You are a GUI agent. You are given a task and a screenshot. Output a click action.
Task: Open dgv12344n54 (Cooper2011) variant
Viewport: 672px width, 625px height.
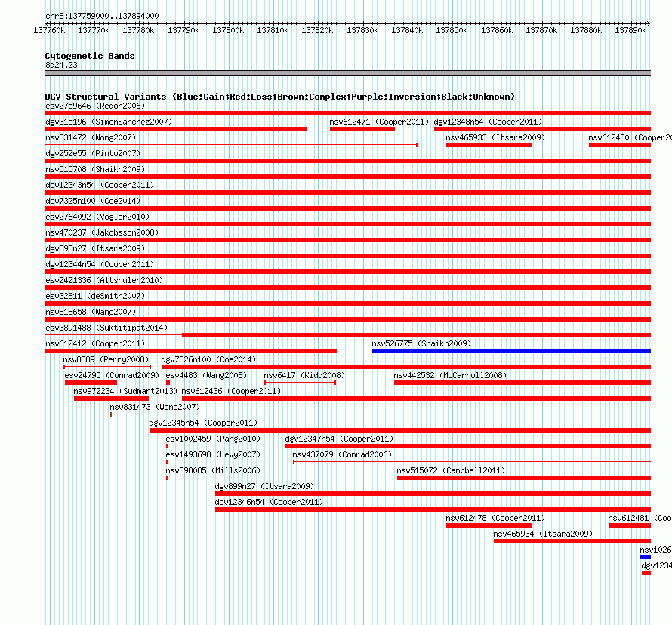[x=100, y=264]
